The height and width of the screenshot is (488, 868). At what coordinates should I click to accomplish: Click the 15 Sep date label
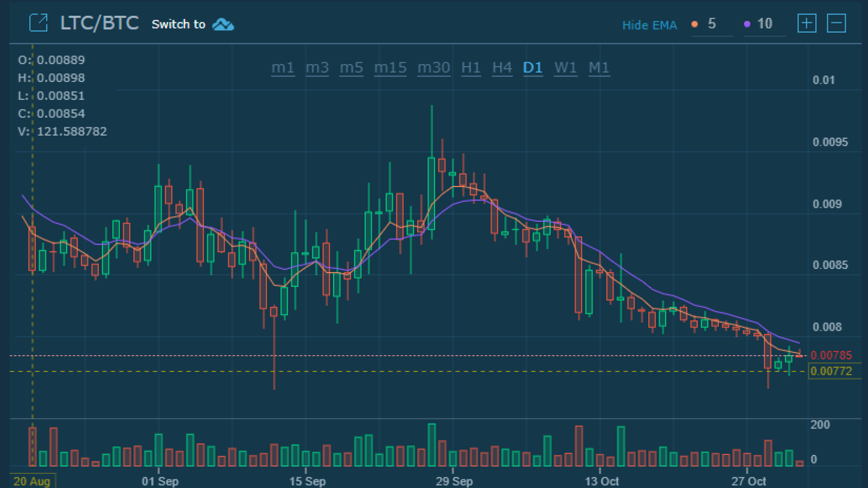tap(307, 481)
